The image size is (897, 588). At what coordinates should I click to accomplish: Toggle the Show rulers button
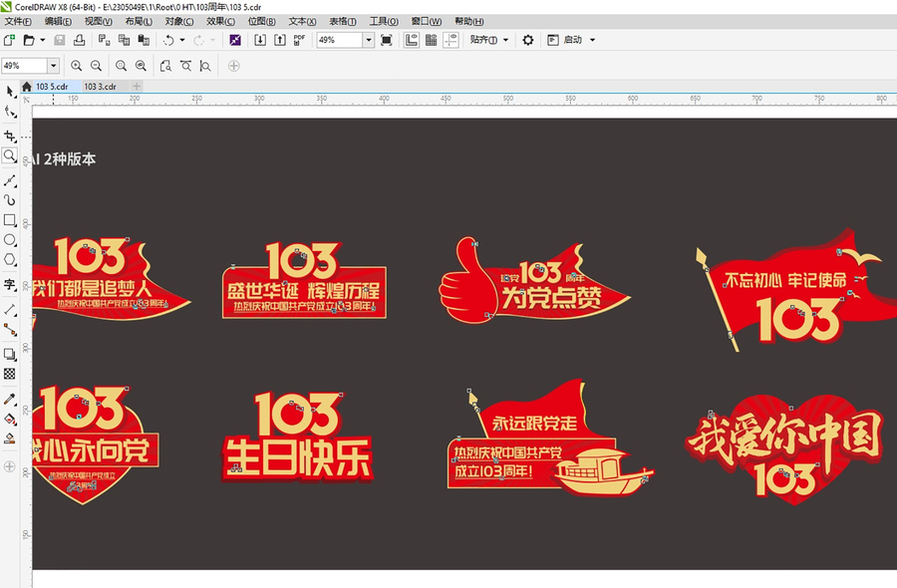coord(412,40)
